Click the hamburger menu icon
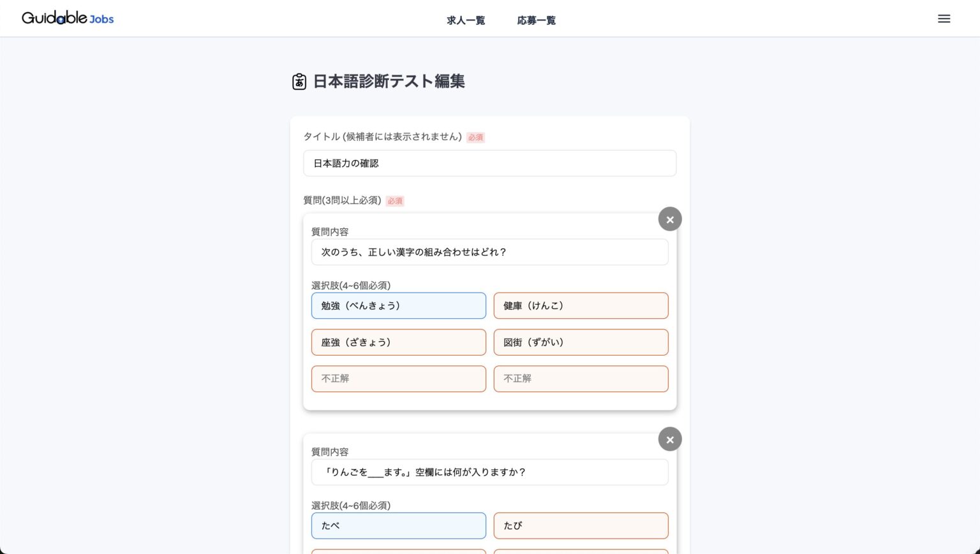This screenshot has width=980, height=554. click(x=944, y=18)
